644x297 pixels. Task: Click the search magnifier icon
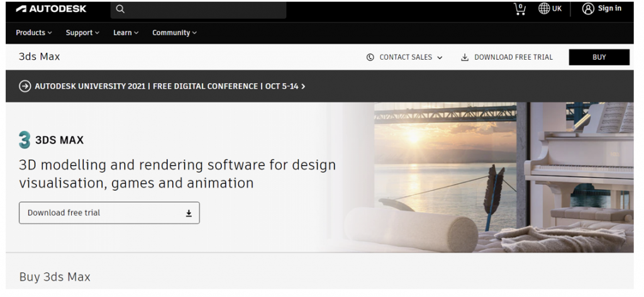tap(120, 9)
